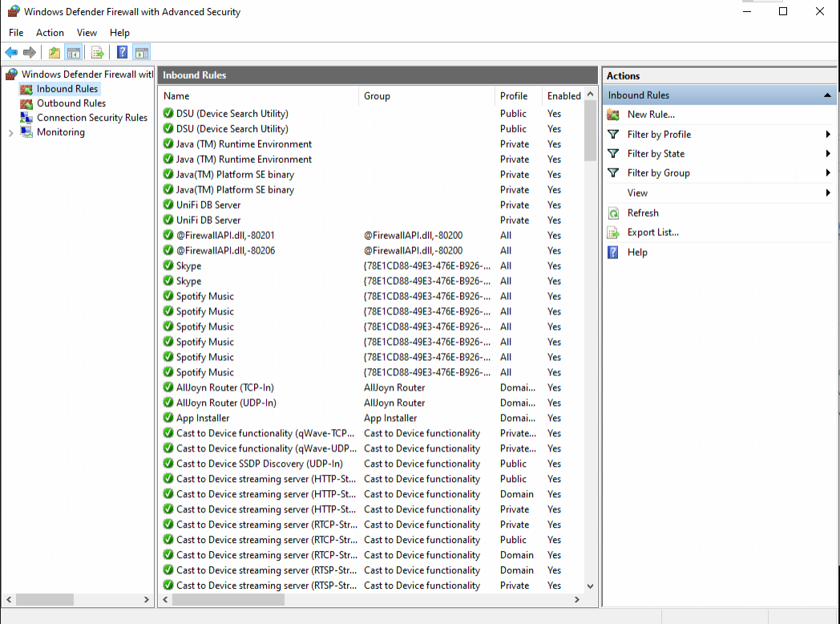This screenshot has height=624, width=840.
Task: Sort by the Group column header
Action: click(x=427, y=96)
